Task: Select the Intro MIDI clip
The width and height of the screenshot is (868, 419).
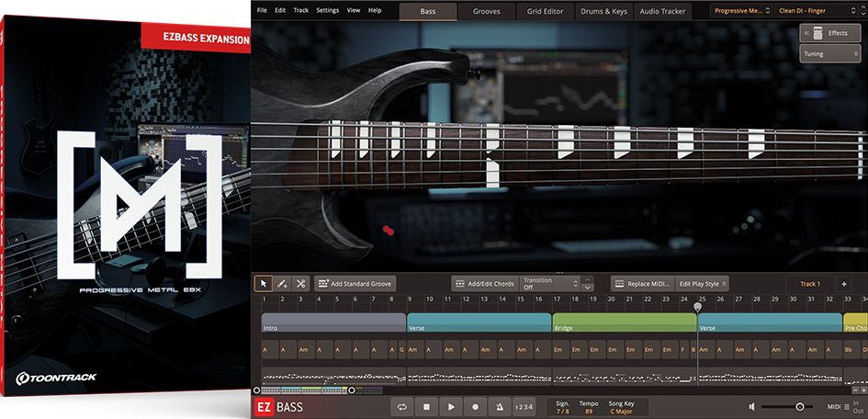Action: pos(333,376)
